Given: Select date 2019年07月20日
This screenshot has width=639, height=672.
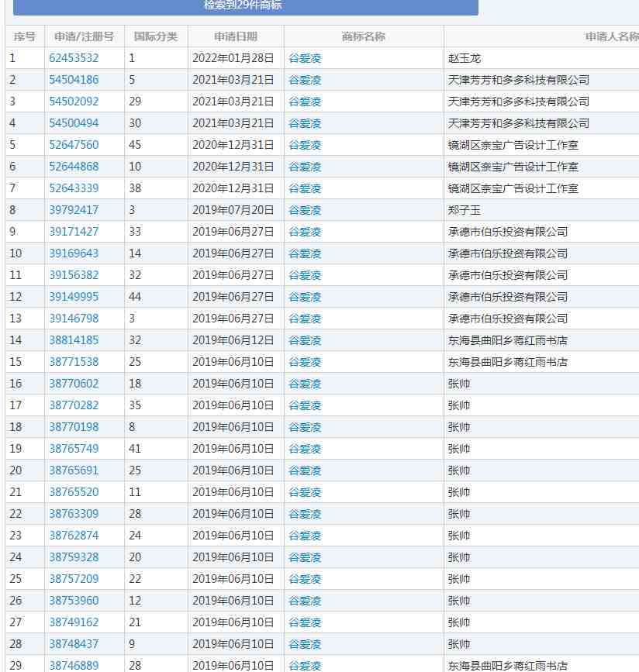Looking at the screenshot, I should pyautogui.click(x=233, y=210).
